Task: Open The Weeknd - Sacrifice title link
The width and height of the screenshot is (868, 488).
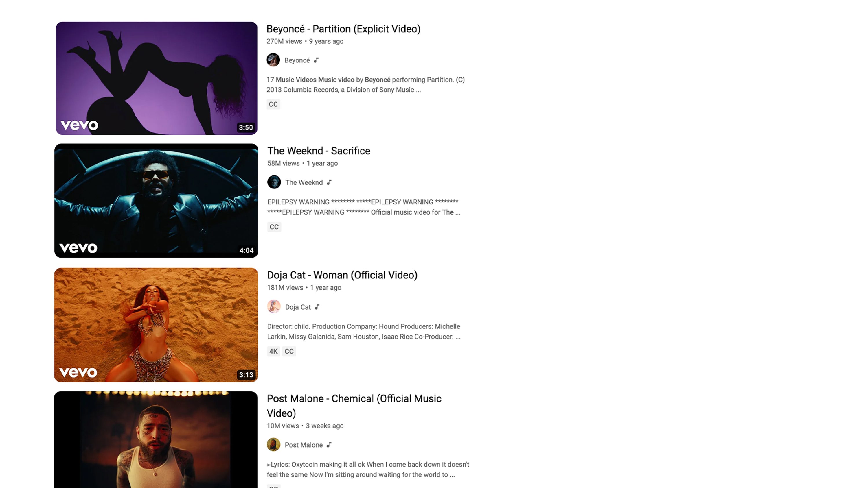Action: (319, 151)
